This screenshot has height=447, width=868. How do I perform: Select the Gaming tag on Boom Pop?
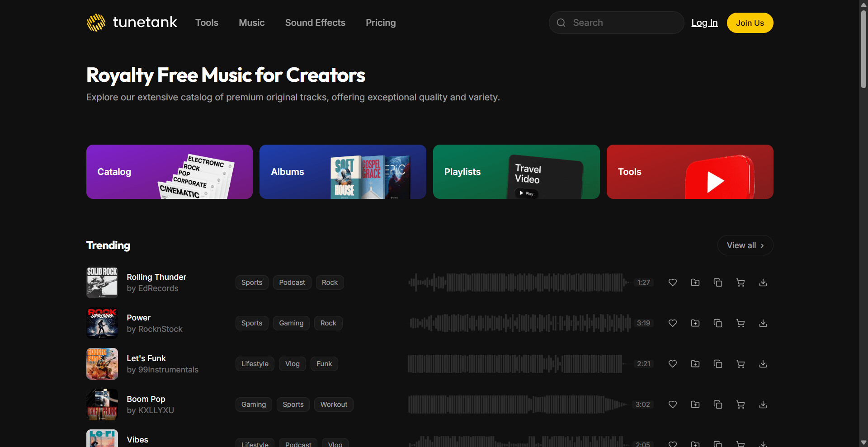click(x=254, y=405)
